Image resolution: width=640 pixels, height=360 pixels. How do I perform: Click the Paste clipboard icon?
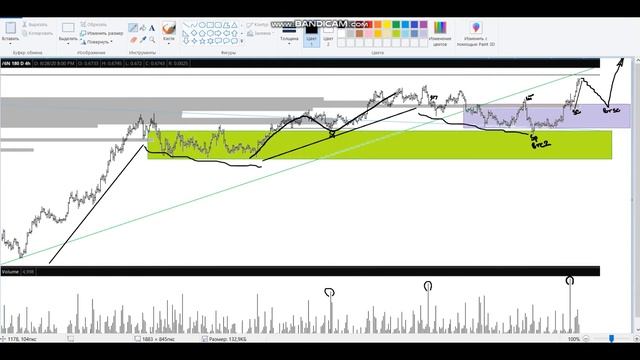click(x=10, y=28)
